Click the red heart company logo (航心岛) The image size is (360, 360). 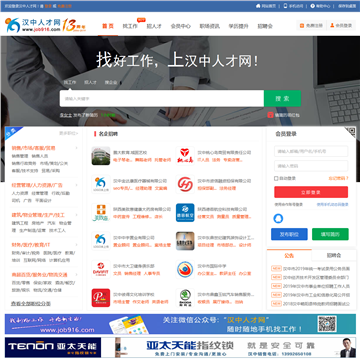(x=185, y=156)
